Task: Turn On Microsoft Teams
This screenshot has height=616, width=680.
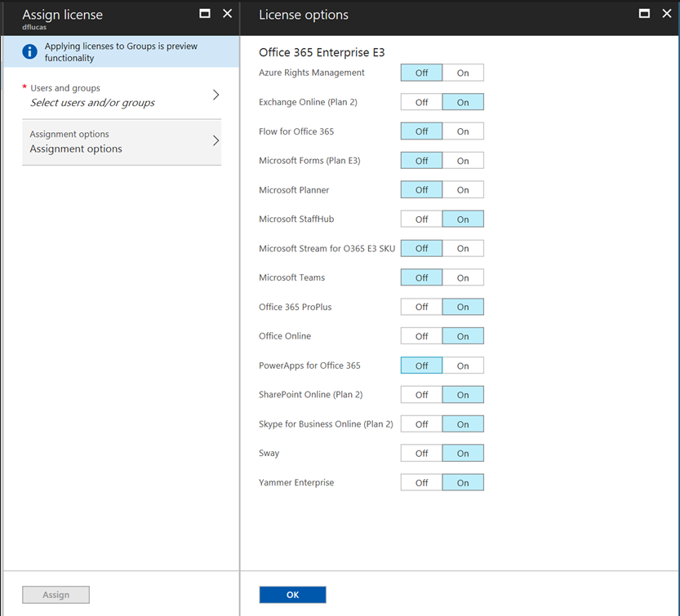Action: (463, 277)
